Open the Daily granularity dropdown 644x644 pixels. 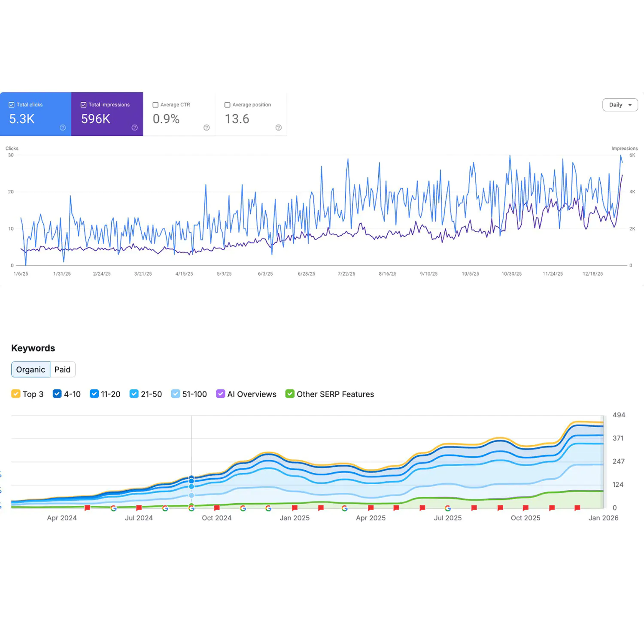click(620, 105)
